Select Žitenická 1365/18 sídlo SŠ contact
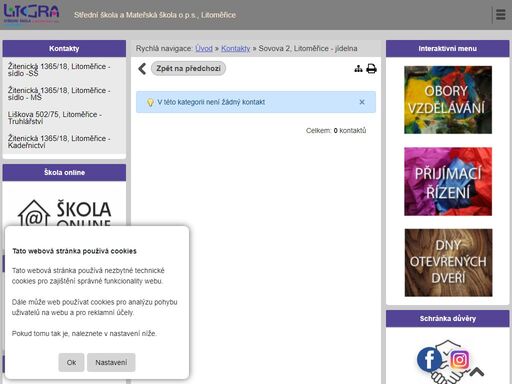512x384 pixels. pyautogui.click(x=64, y=70)
